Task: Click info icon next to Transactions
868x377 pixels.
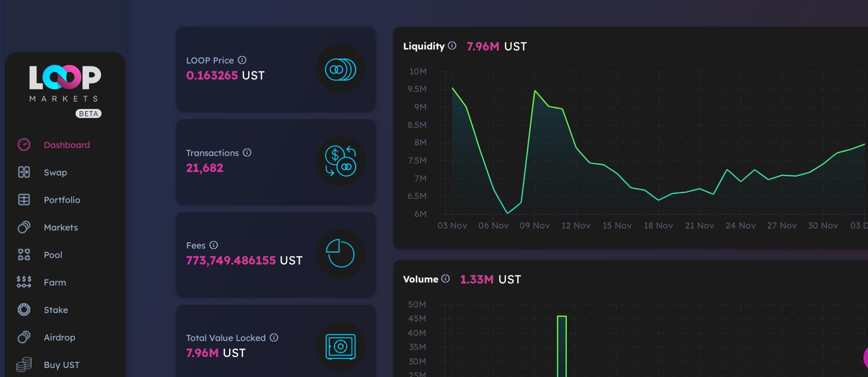Action: click(x=247, y=152)
